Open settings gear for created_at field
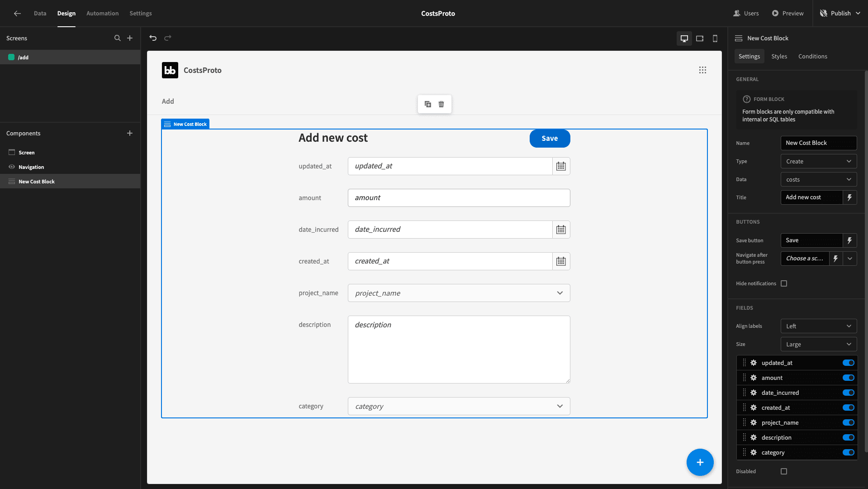Image resolution: width=868 pixels, height=489 pixels. [x=754, y=407]
